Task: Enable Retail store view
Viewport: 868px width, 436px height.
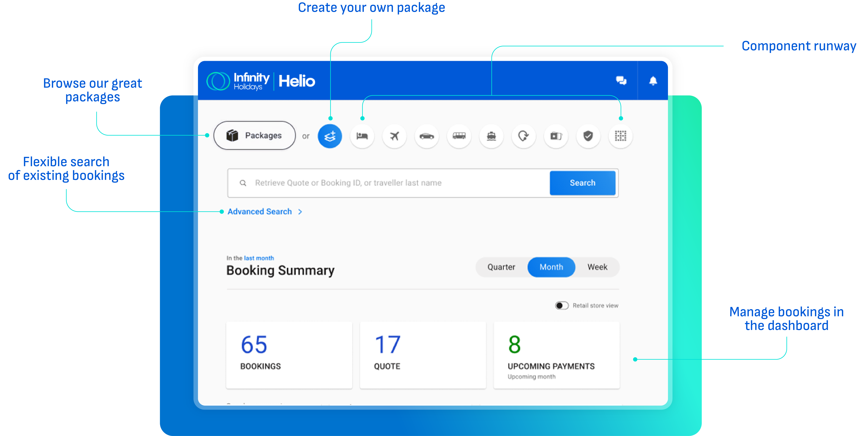Action: pyautogui.click(x=561, y=305)
